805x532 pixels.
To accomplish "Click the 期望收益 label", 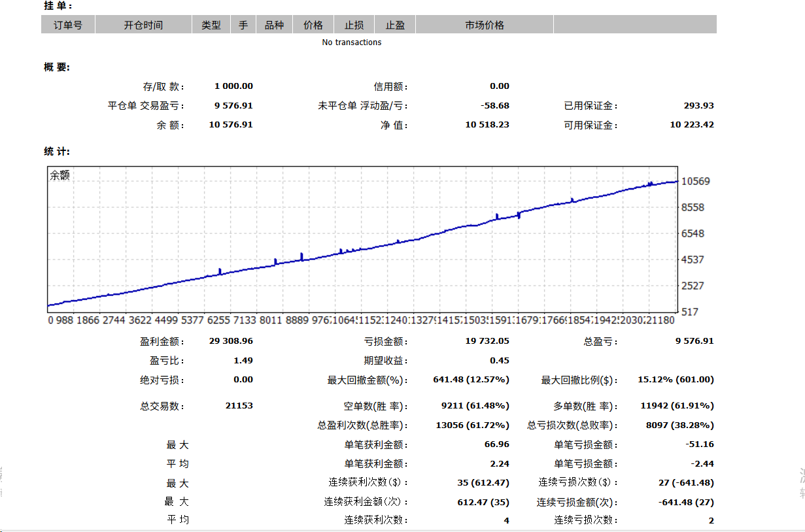I will coord(386,361).
